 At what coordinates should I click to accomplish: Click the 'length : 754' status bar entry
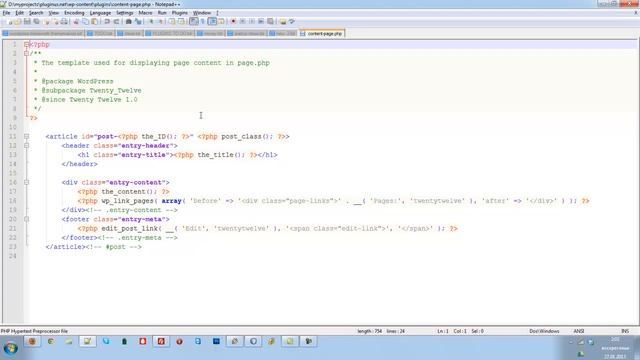tap(369, 331)
